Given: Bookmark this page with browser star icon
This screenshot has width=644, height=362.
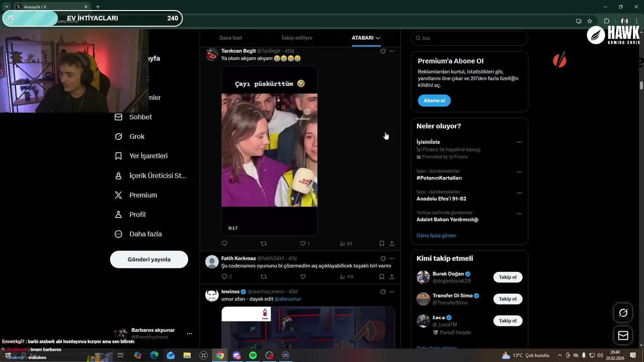Looking at the screenshot, I should tap(590, 21).
